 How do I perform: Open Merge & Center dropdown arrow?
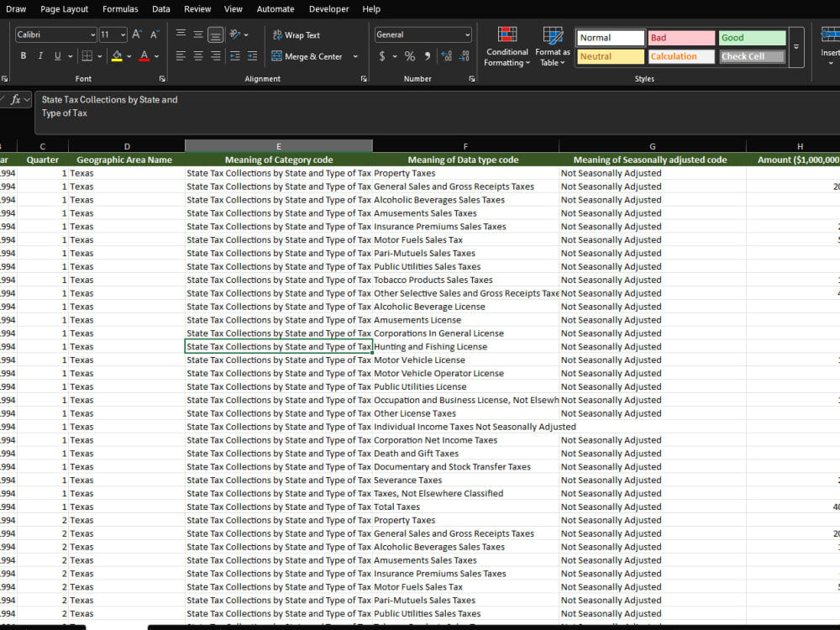[x=355, y=56]
